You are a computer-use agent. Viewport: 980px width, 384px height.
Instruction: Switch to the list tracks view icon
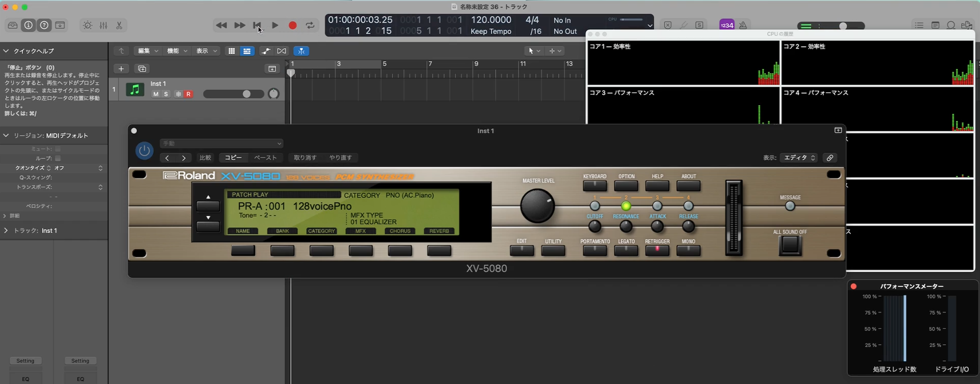tap(247, 51)
